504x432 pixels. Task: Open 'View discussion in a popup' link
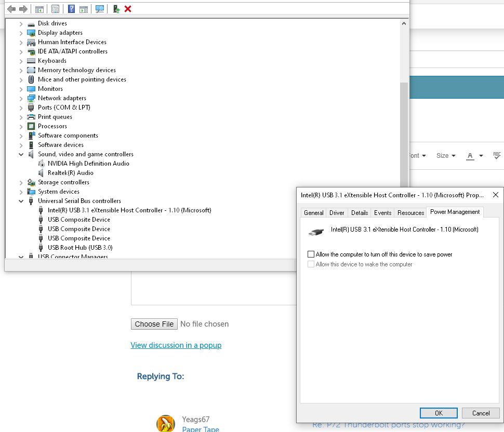(176, 345)
